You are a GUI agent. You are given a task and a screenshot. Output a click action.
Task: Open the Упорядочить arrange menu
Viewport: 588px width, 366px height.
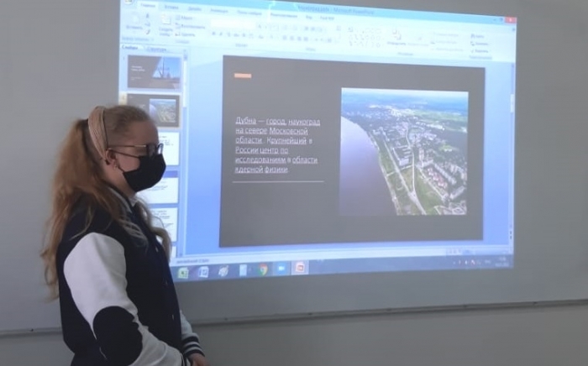396,39
